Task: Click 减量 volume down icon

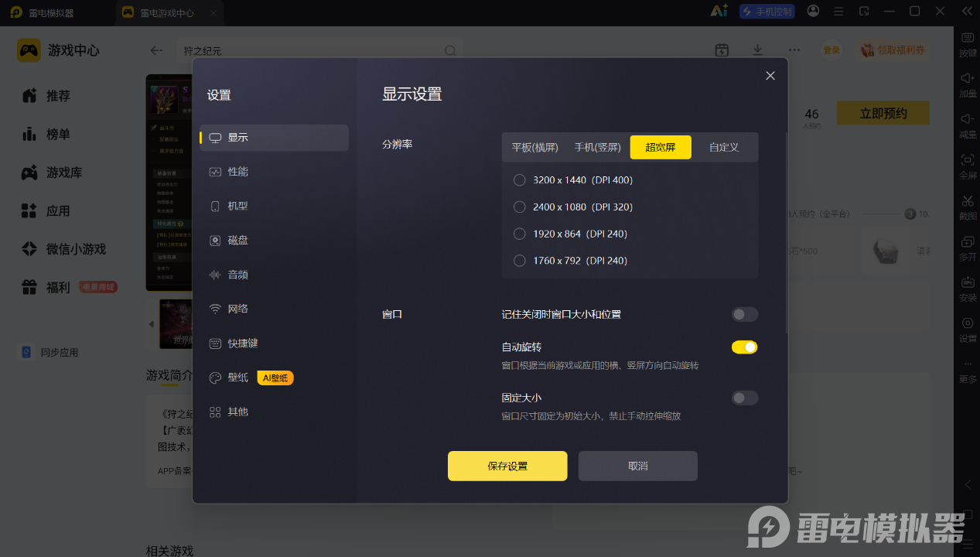Action: [x=968, y=125]
